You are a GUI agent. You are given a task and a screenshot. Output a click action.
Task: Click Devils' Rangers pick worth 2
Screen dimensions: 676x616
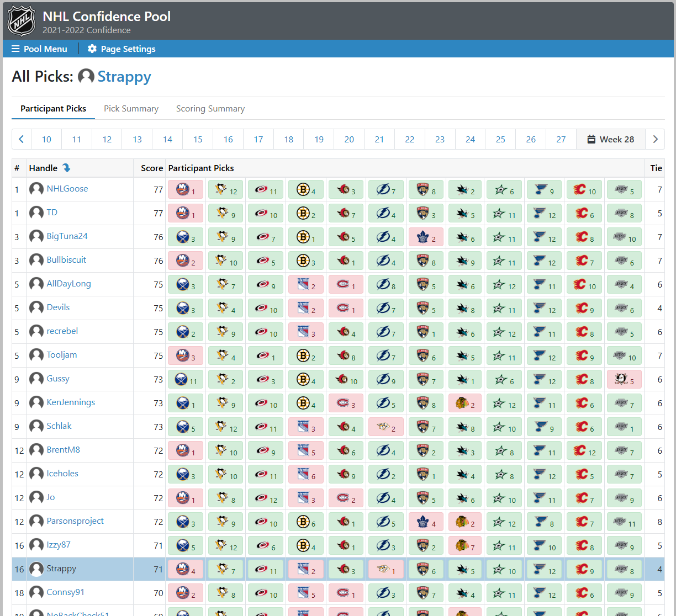coord(305,309)
